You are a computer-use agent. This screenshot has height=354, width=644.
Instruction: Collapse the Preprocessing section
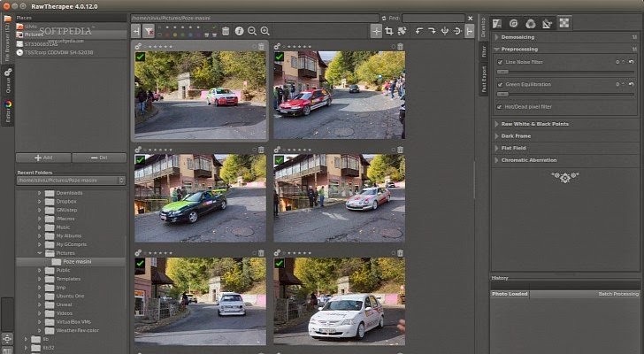point(496,50)
